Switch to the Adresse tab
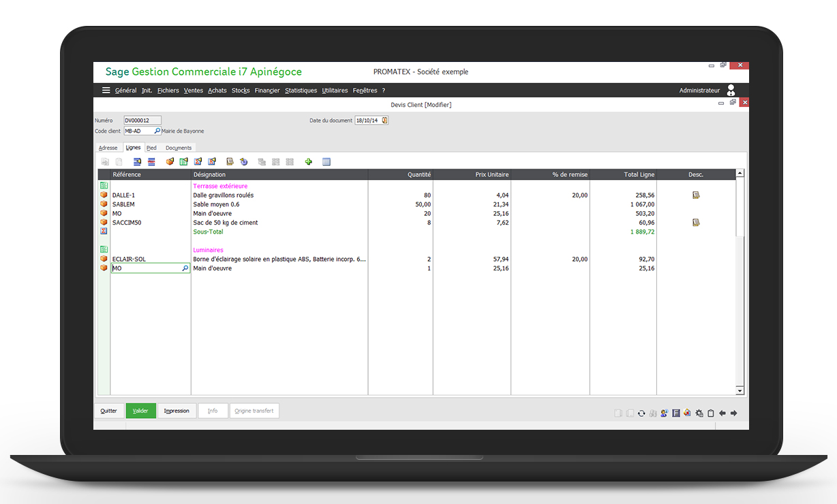Screen dimensions: 837x504 [108, 148]
